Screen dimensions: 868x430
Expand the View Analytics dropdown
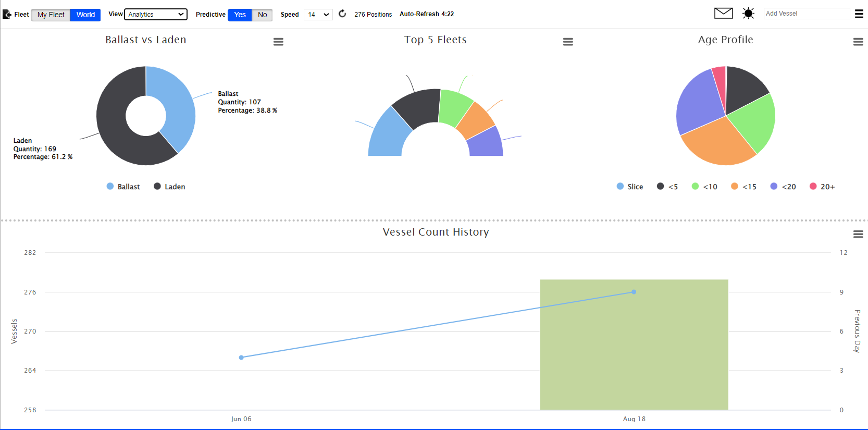click(156, 15)
